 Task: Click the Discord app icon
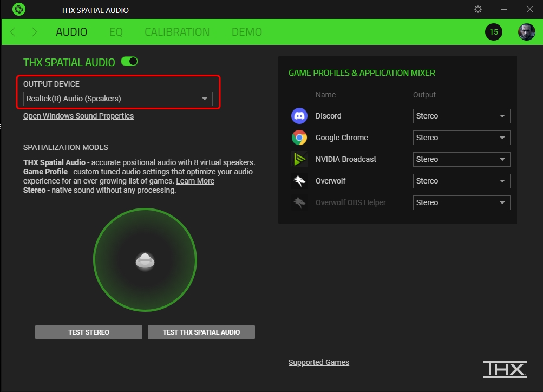click(x=299, y=116)
